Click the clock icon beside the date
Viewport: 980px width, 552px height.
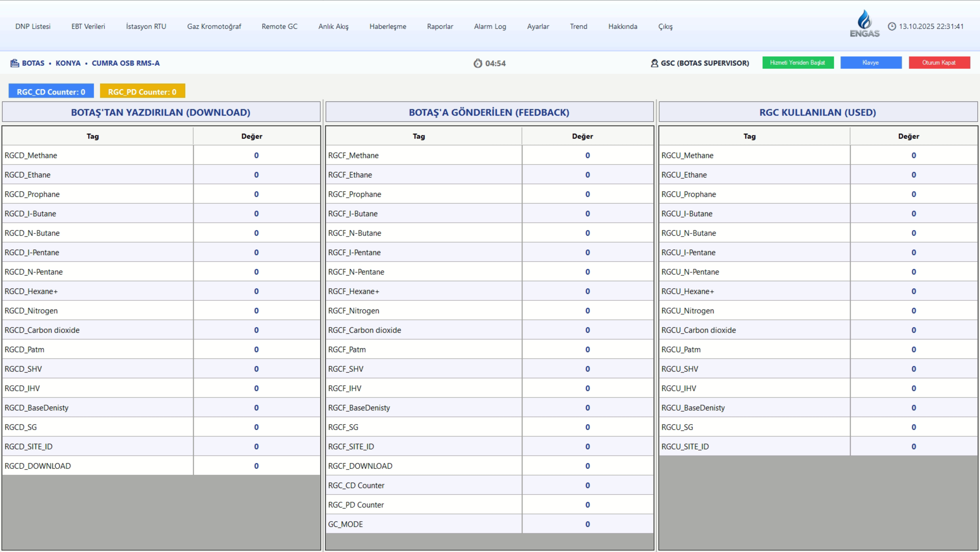point(892,26)
